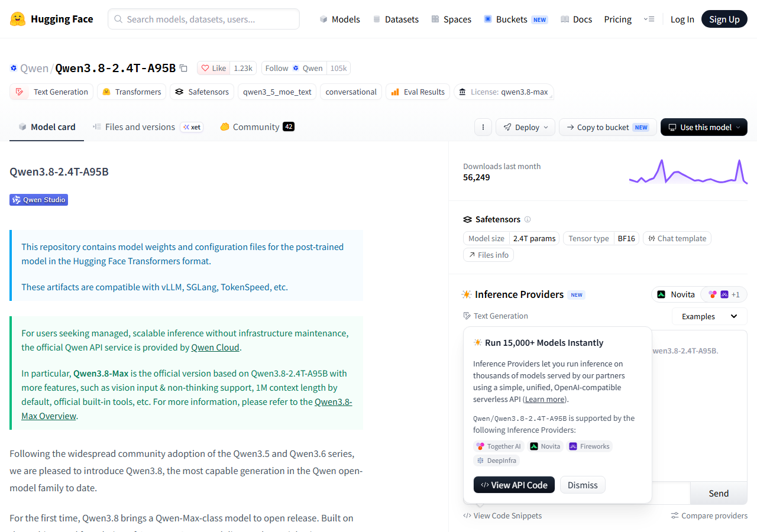Open Pricing in the top navigation
The image size is (757, 532).
(618, 19)
